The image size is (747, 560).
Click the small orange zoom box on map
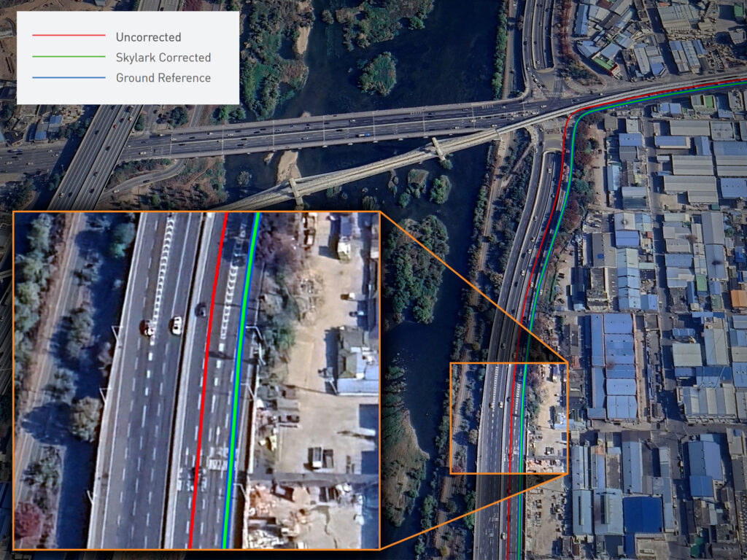pyautogui.click(x=508, y=418)
